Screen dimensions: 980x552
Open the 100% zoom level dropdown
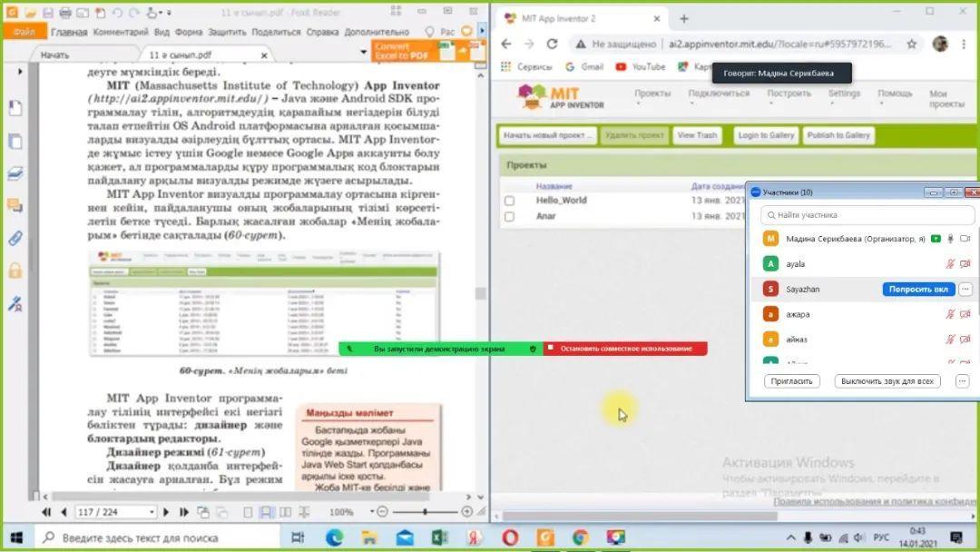pyautogui.click(x=372, y=512)
